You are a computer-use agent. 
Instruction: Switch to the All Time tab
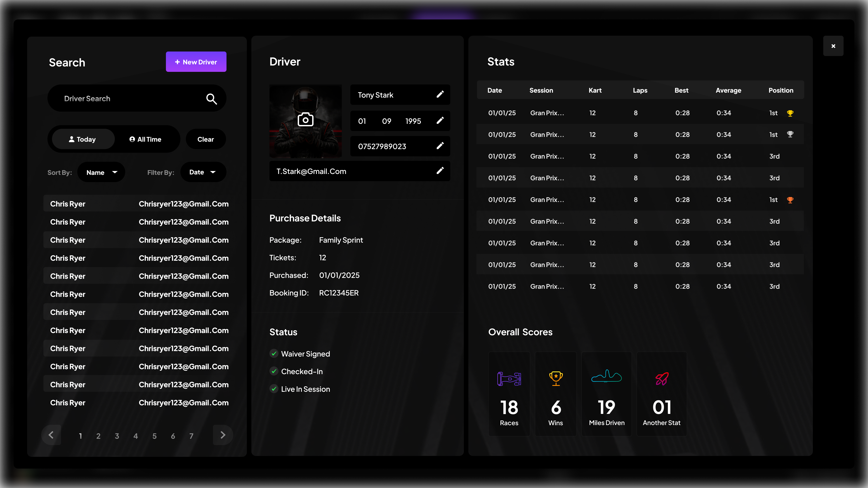146,139
